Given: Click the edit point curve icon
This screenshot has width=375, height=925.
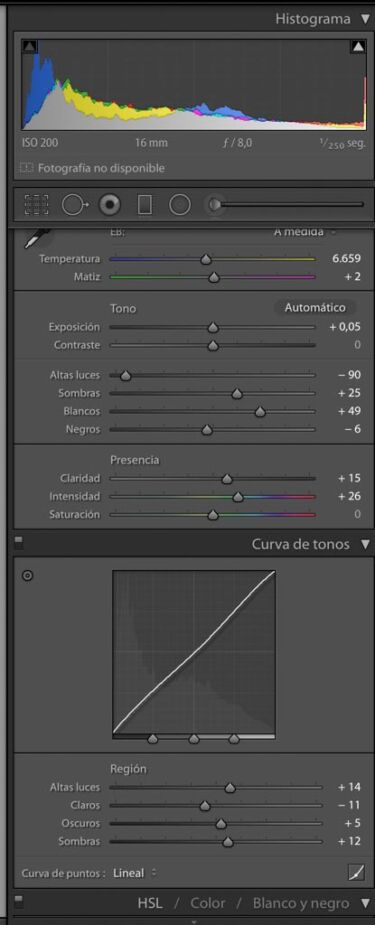Looking at the screenshot, I should [356, 872].
